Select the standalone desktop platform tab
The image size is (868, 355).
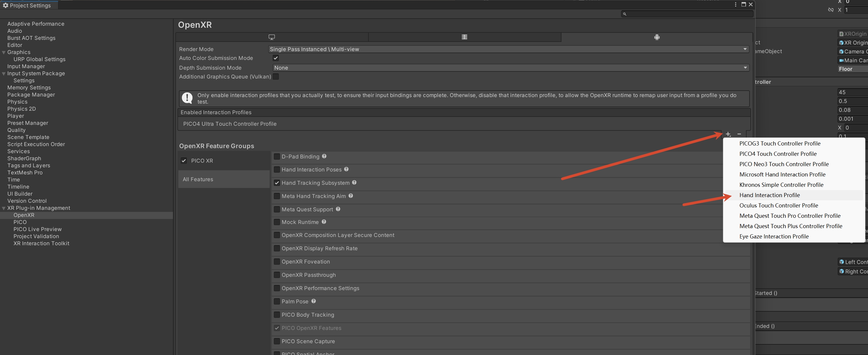tap(271, 37)
